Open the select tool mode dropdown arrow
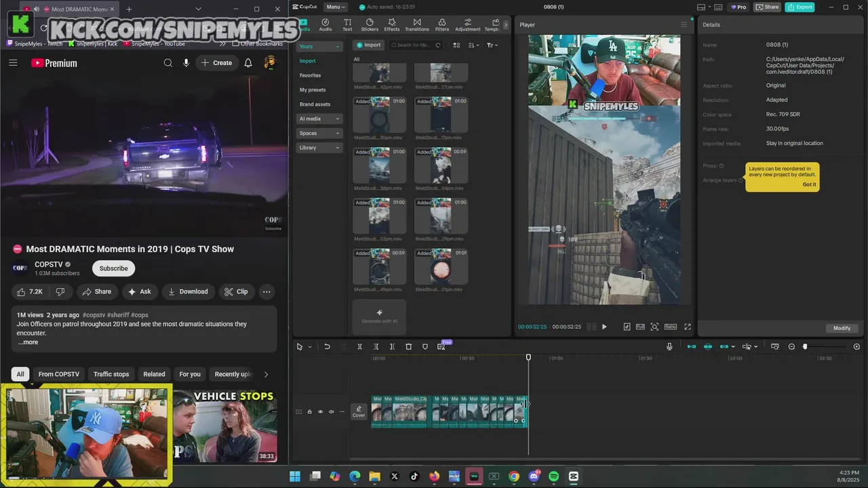The width and height of the screenshot is (868, 488). pos(310,347)
